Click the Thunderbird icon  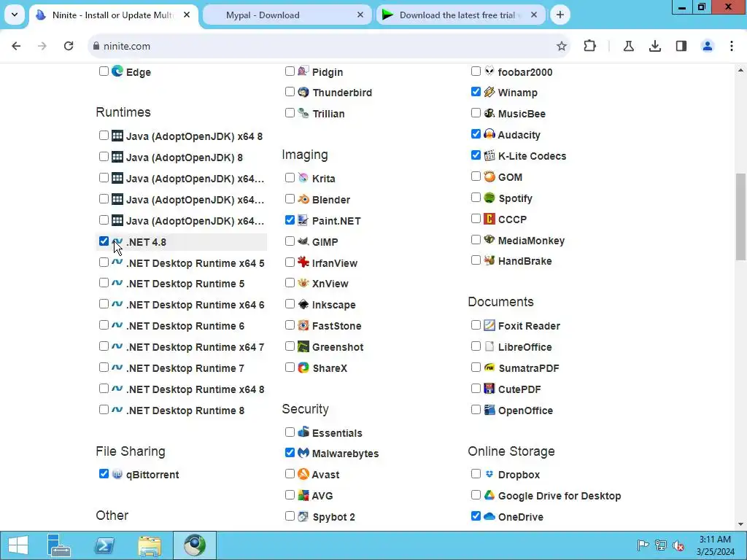[303, 92]
